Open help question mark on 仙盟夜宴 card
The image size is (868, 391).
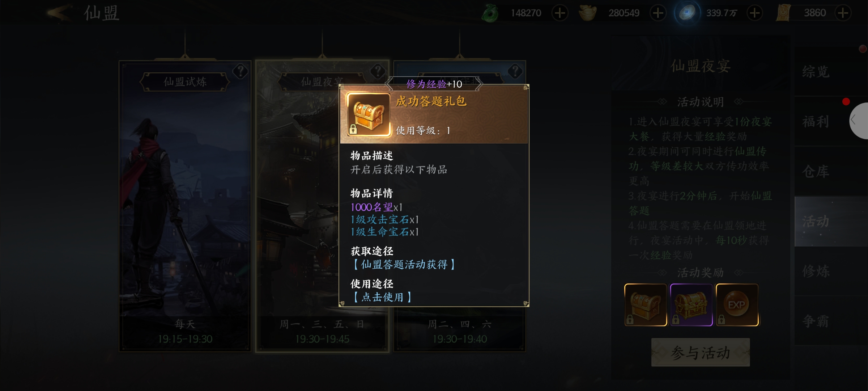tap(378, 71)
